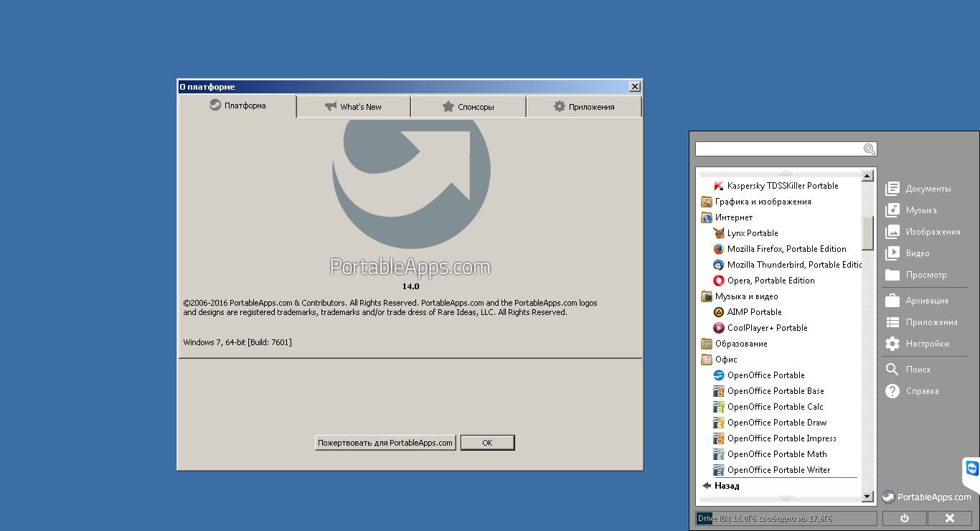Select OpenOffice Portable Impress label
This screenshot has height=531, width=980.
pos(782,438)
